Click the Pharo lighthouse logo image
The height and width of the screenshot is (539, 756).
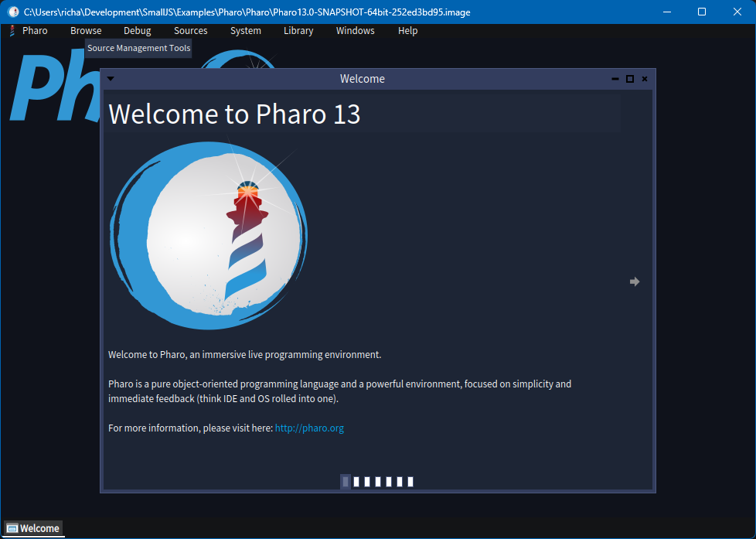click(x=209, y=235)
